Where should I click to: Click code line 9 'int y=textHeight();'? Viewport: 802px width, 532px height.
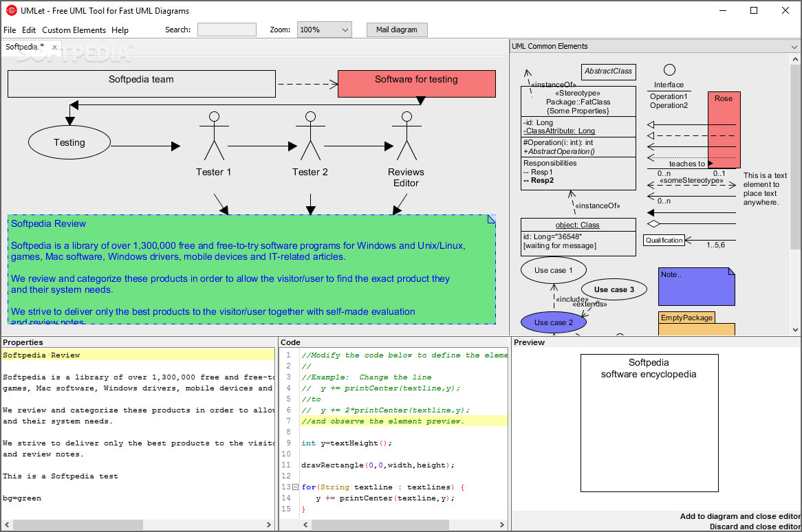pos(347,443)
